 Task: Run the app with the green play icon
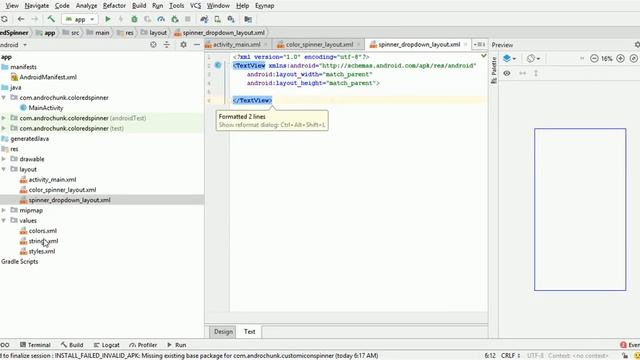pyautogui.click(x=108, y=19)
